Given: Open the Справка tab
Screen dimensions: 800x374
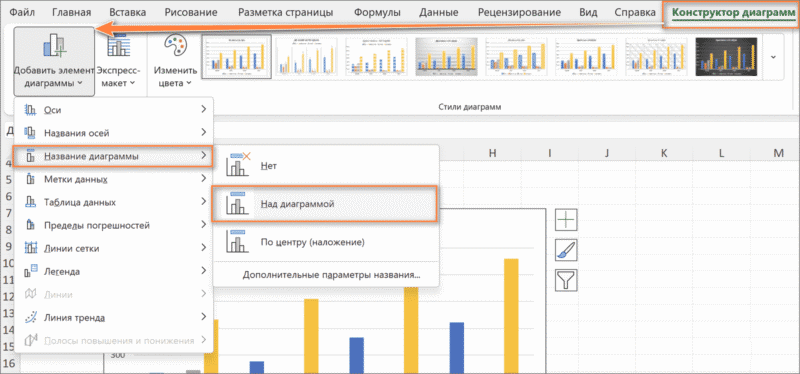Looking at the screenshot, I should click(x=635, y=12).
